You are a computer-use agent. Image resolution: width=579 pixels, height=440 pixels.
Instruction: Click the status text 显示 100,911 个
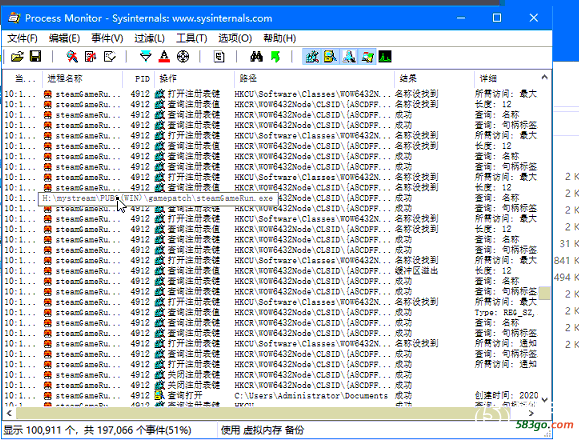(x=40, y=430)
